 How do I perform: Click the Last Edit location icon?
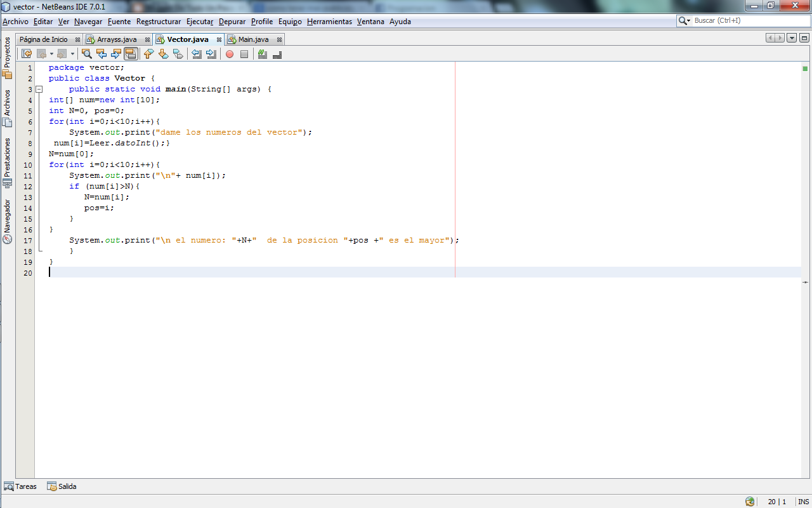pyautogui.click(x=27, y=53)
